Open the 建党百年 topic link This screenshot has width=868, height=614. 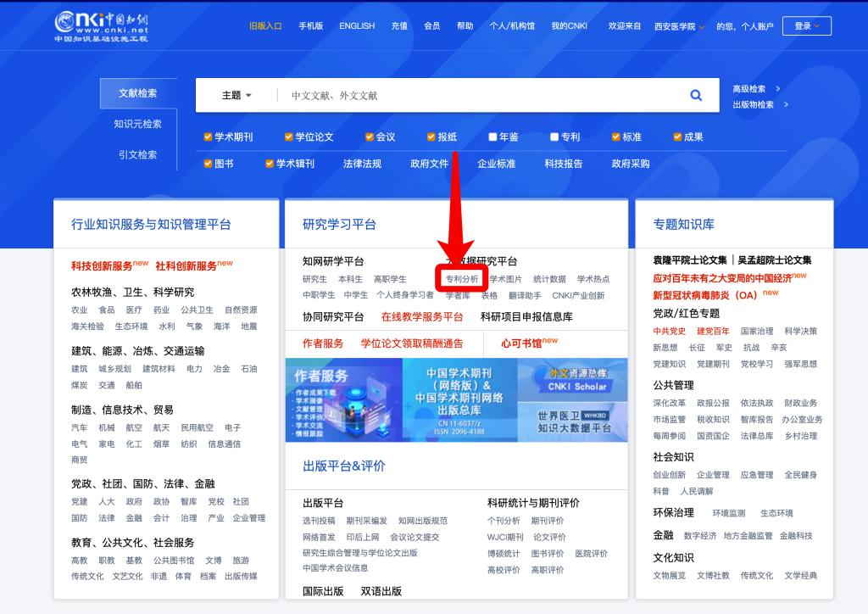(x=713, y=331)
